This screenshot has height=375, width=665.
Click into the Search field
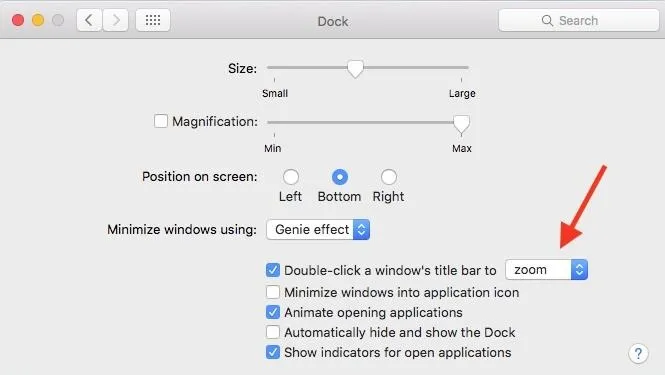coord(578,20)
